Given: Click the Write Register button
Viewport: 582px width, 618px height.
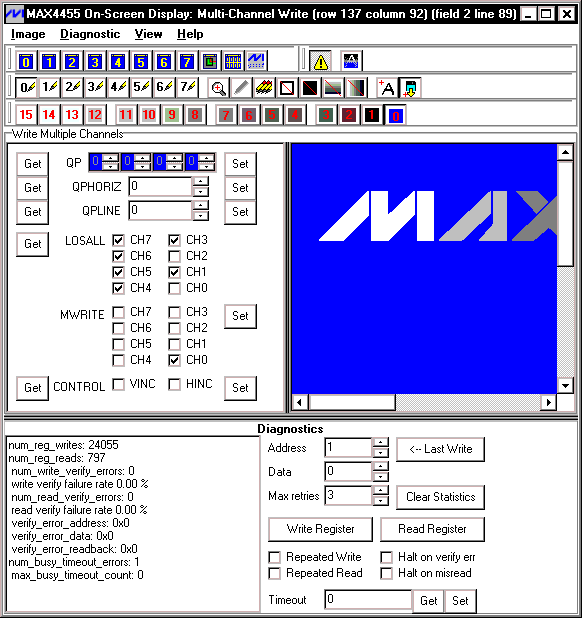Looking at the screenshot, I should point(320,529).
